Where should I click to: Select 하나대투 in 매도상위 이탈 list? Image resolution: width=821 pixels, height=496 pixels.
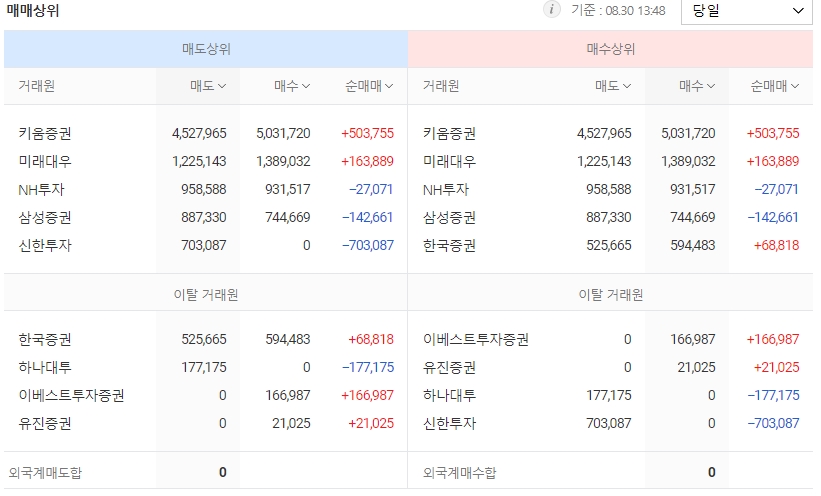[x=45, y=368]
